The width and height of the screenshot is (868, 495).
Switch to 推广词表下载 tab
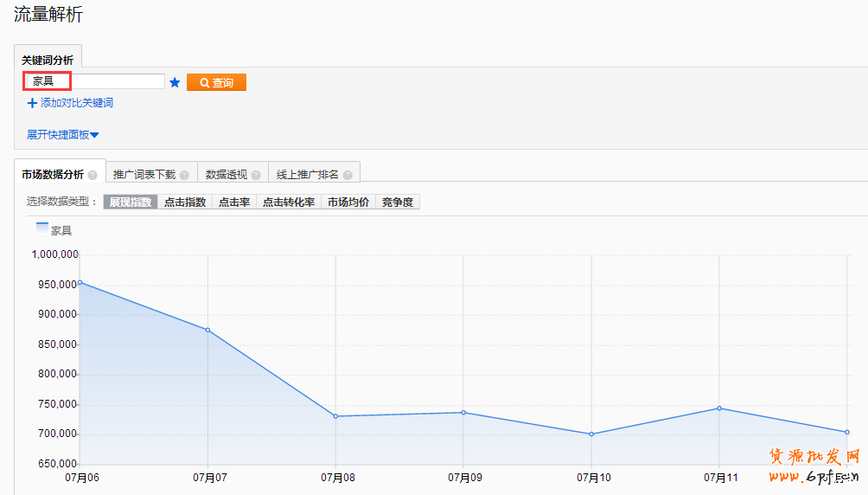(x=144, y=174)
